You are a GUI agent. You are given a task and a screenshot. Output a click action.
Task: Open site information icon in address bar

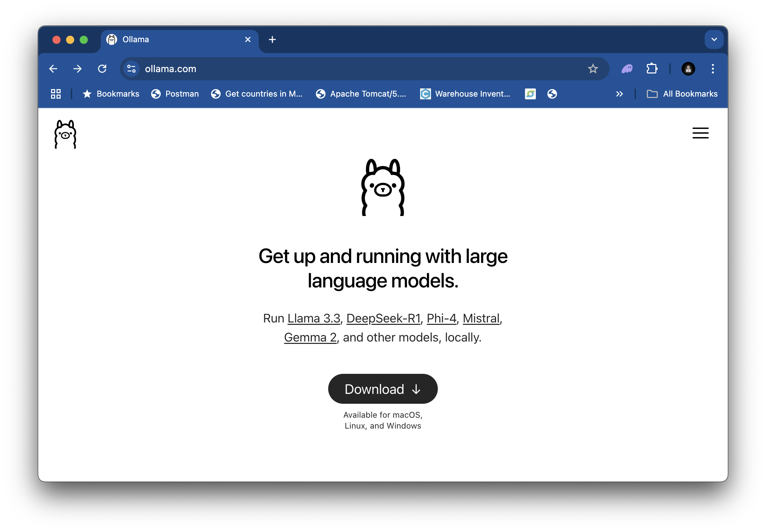pos(131,69)
